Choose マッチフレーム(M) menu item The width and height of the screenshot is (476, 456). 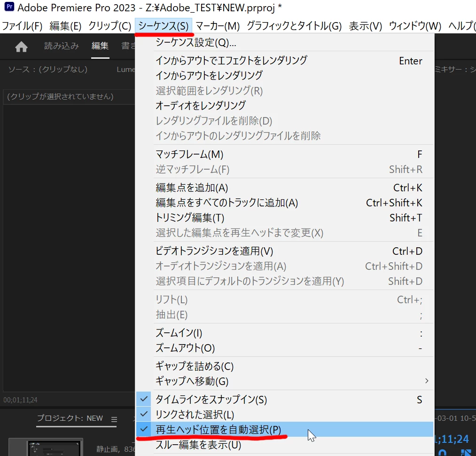tap(285, 154)
